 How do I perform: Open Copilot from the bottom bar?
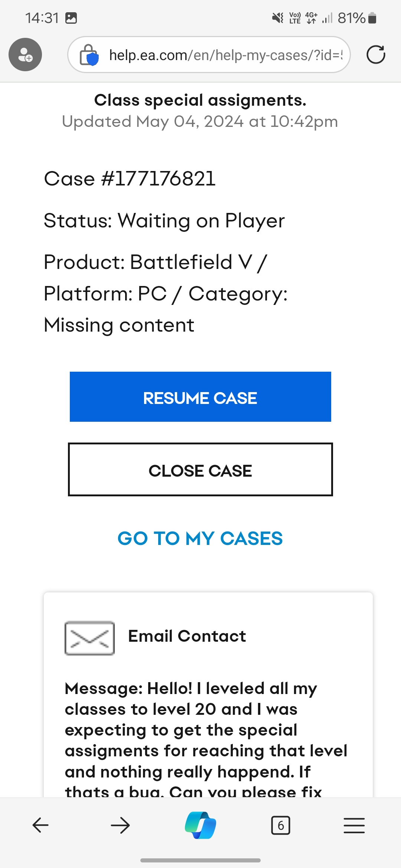(200, 825)
